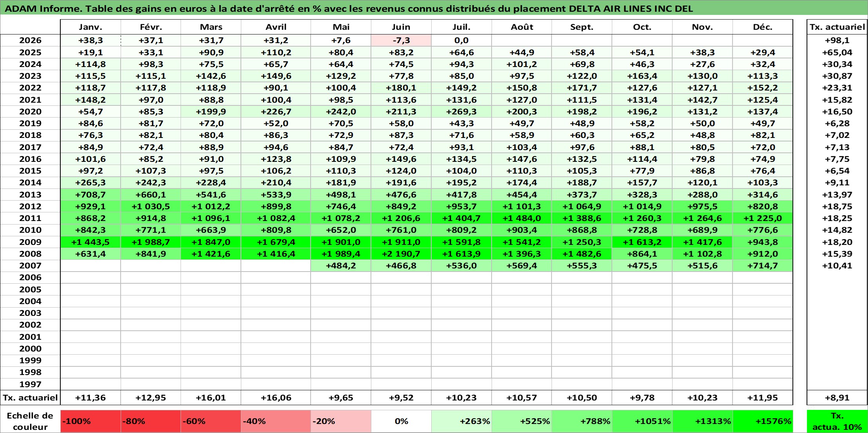
Task: Select the -40% color scale swatch
Action: (276, 421)
